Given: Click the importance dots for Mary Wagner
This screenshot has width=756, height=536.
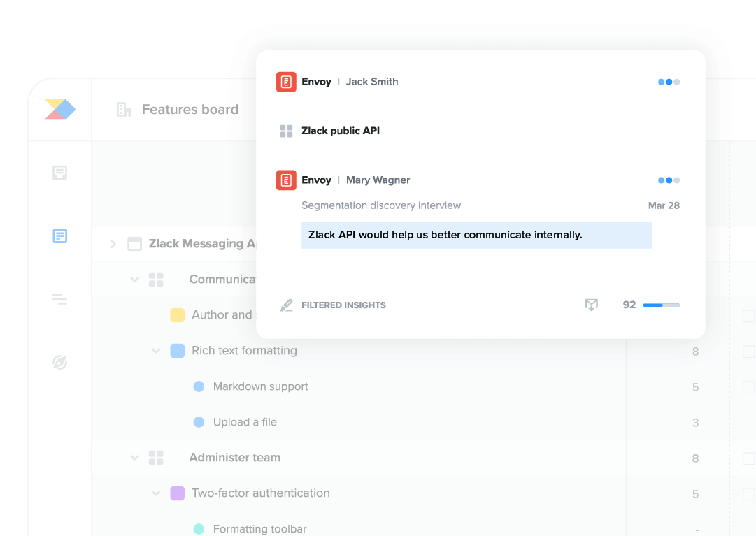Looking at the screenshot, I should [669, 180].
